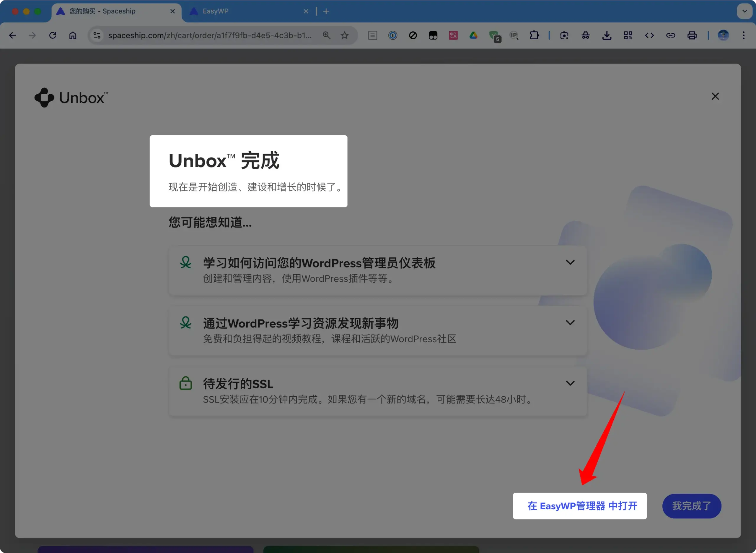756x553 pixels.
Task: Click the Unbox 完成 heading
Action: click(224, 161)
